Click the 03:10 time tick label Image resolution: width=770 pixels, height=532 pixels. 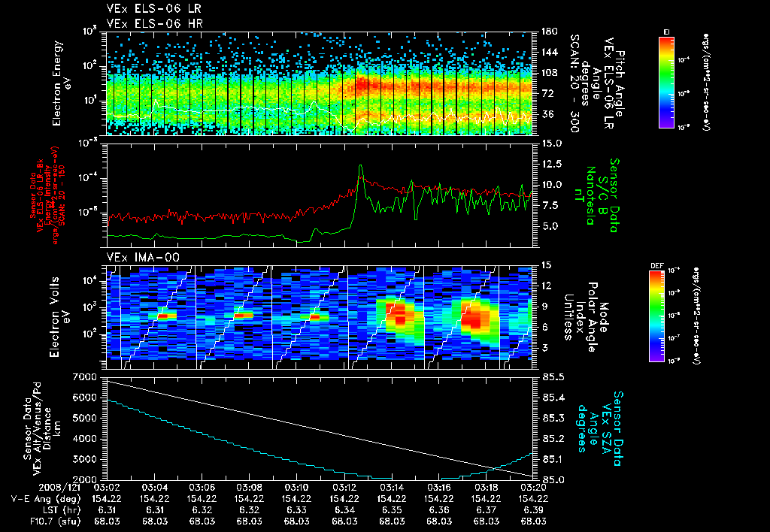[x=296, y=488]
